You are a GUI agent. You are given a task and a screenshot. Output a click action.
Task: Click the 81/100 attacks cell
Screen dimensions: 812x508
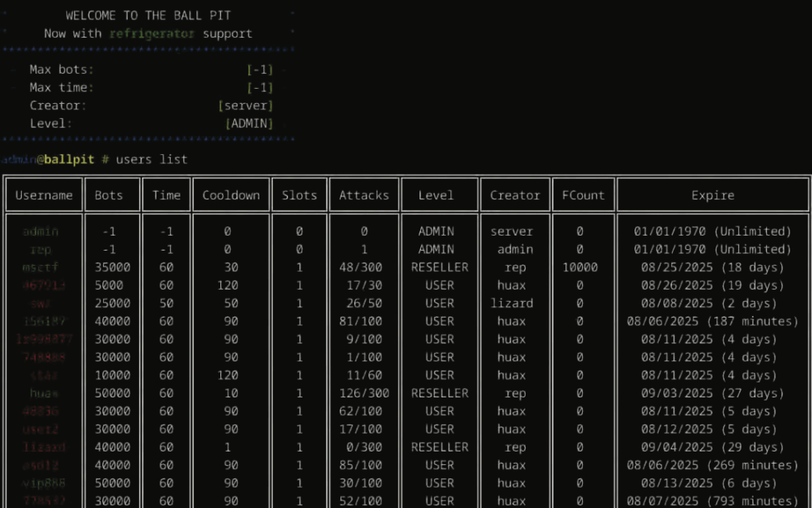[x=361, y=322]
